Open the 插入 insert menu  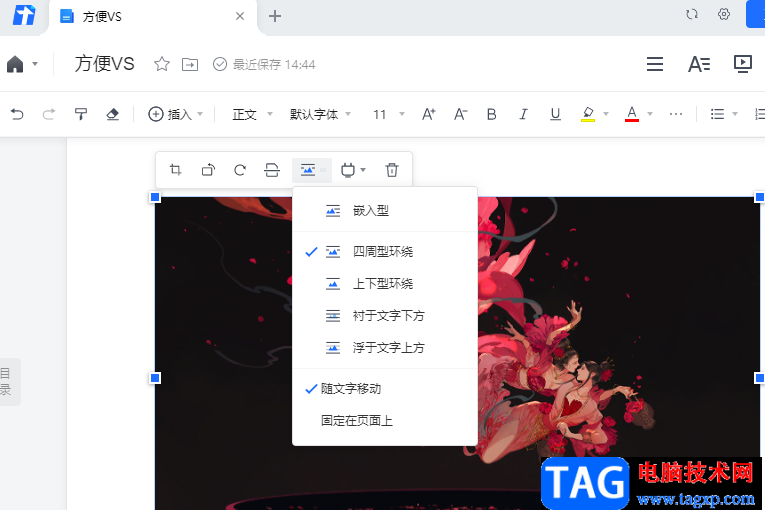(x=175, y=114)
